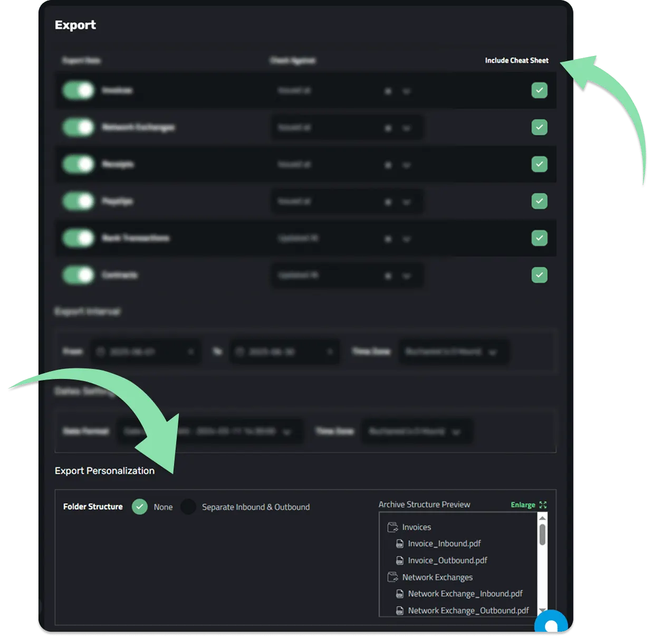This screenshot has height=636, width=672.
Task: Choose None for Folder Structure
Action: (x=140, y=507)
